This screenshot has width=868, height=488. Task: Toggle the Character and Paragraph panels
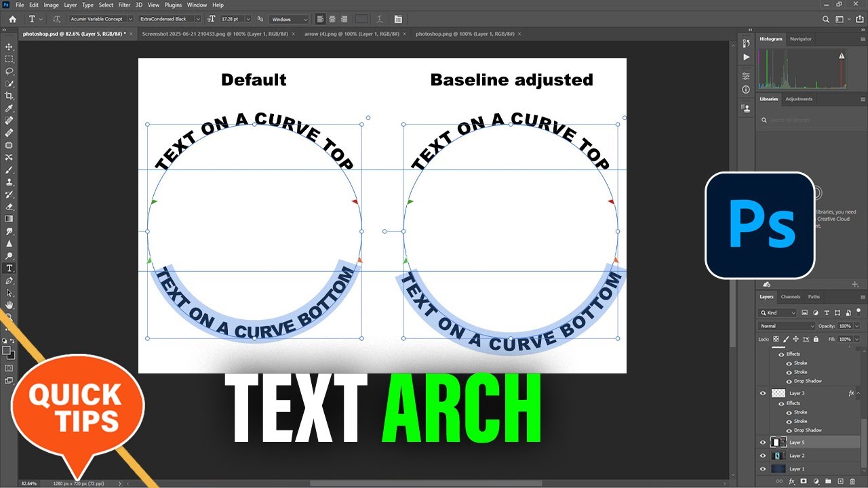coord(397,19)
